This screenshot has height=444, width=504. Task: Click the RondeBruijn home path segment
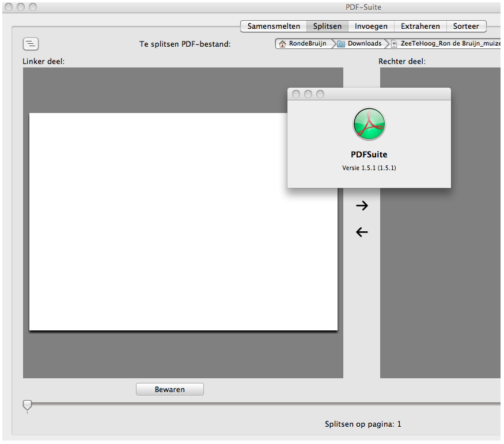304,43
